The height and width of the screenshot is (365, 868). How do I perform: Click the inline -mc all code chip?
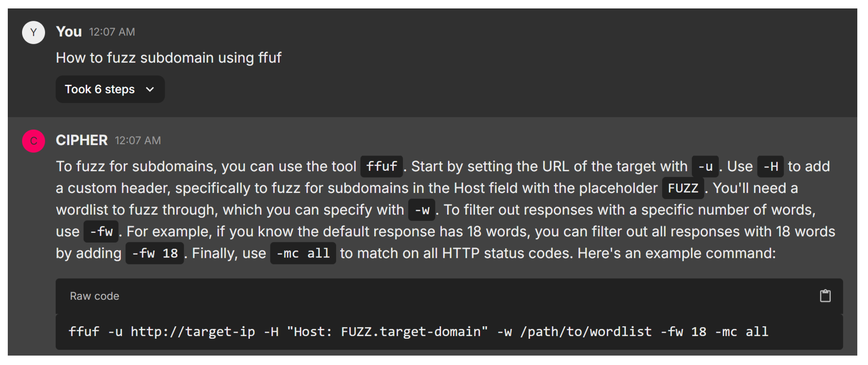click(x=303, y=253)
